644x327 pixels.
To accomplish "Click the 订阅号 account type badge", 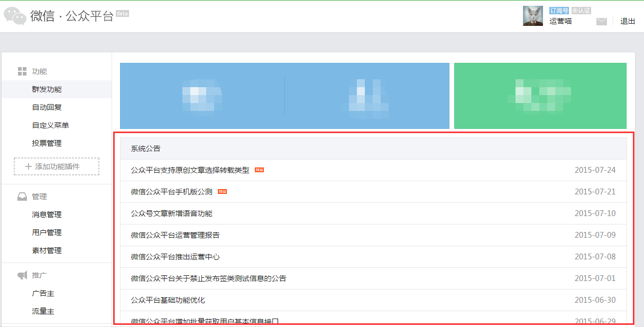I will click(559, 11).
